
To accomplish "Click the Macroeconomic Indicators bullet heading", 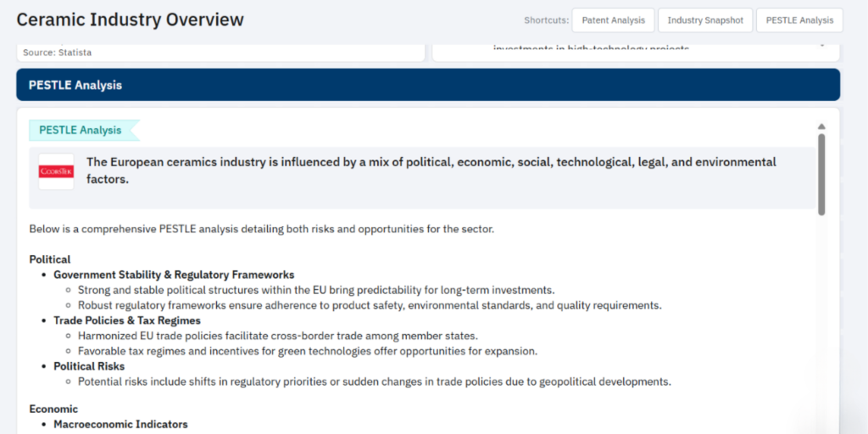I will 120,424.
